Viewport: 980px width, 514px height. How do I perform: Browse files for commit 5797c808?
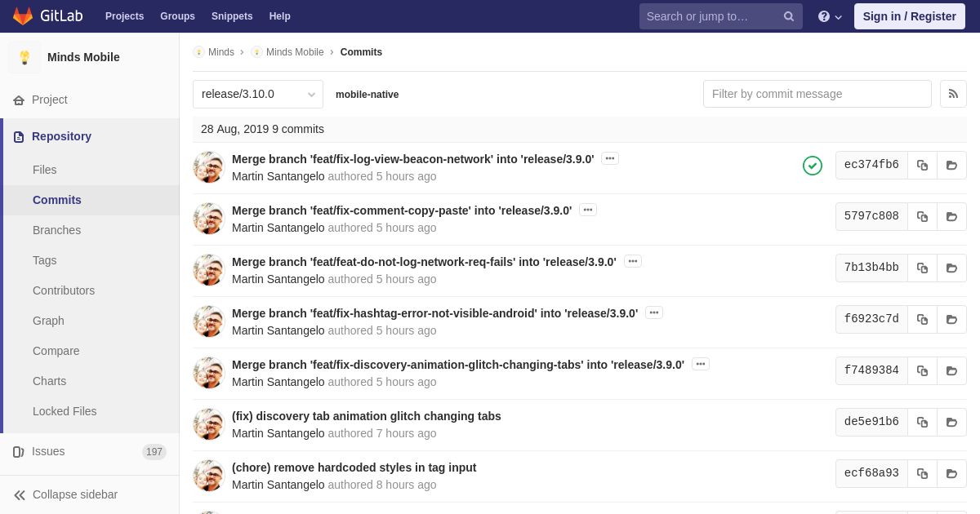pos(951,216)
